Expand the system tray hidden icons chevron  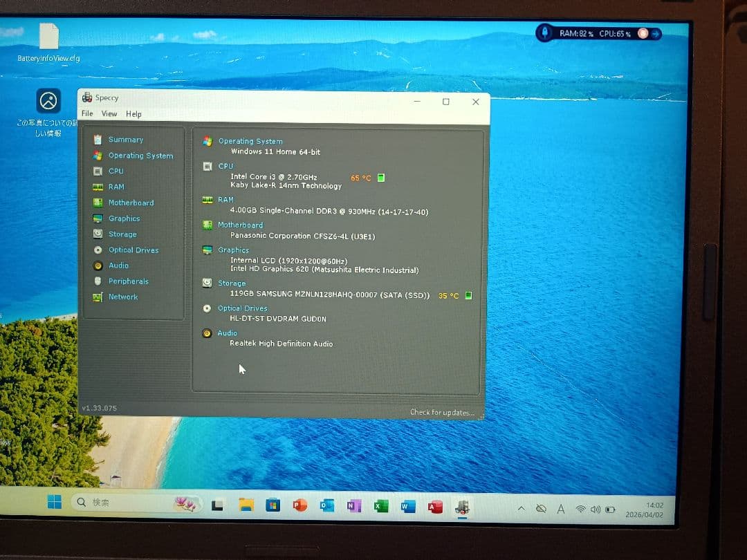[521, 509]
